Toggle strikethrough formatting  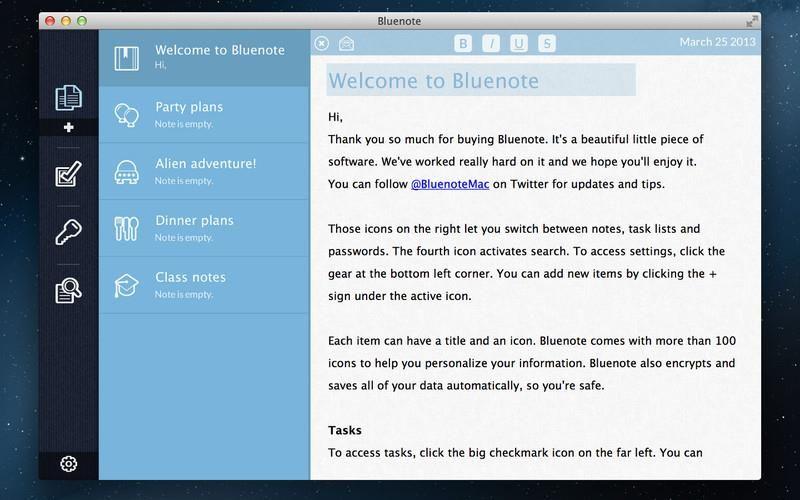(x=546, y=43)
